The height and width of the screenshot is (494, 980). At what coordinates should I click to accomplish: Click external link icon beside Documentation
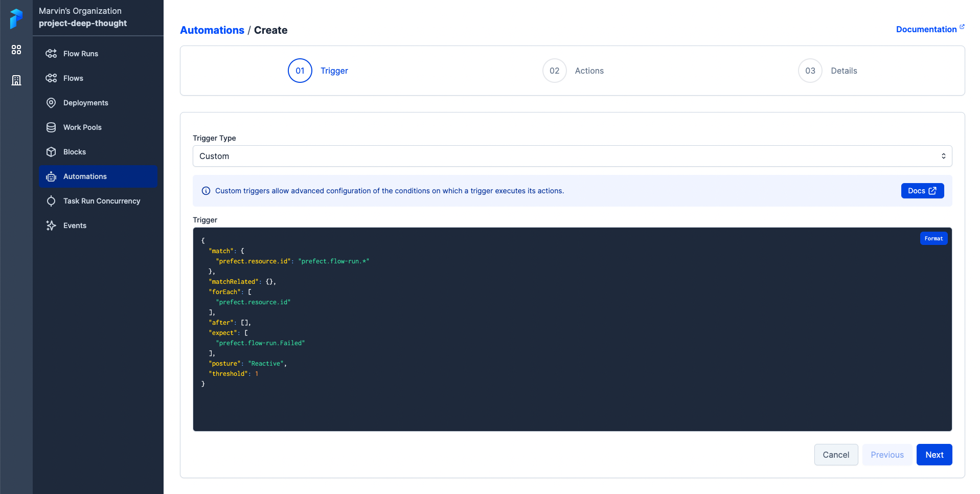coord(962,27)
